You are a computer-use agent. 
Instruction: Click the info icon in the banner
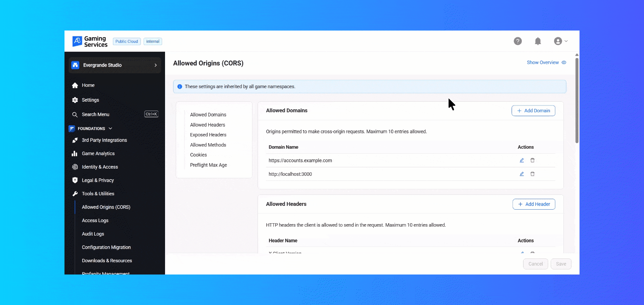(179, 86)
